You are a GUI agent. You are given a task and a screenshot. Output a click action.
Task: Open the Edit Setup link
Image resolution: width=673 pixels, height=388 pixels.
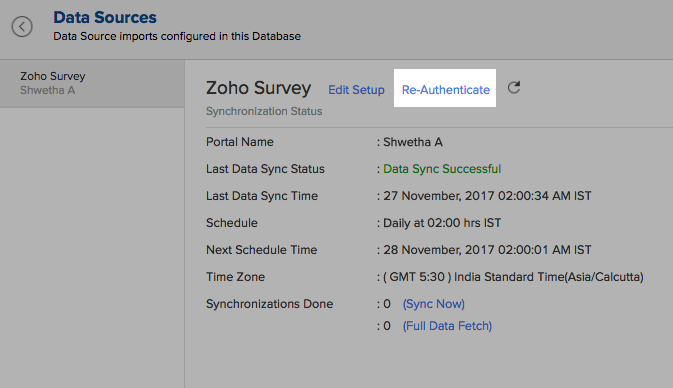[356, 90]
